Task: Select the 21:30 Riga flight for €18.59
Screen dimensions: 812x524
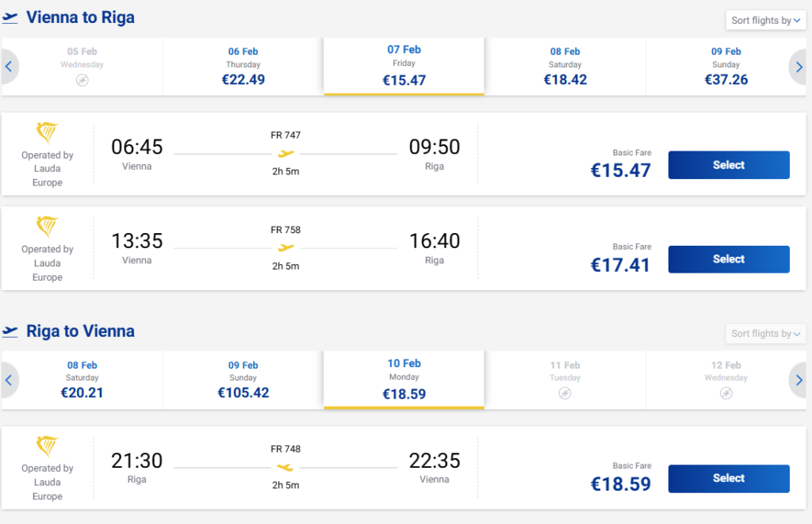Action: point(729,478)
